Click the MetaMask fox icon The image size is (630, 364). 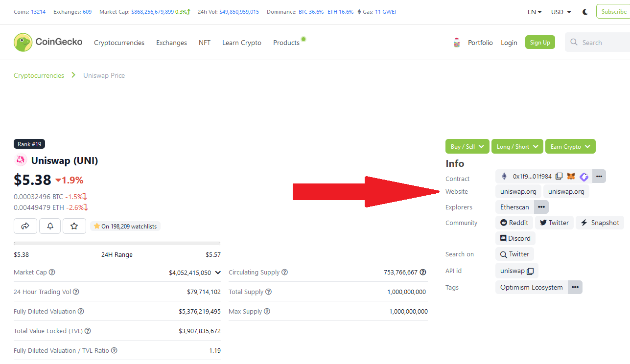(571, 176)
